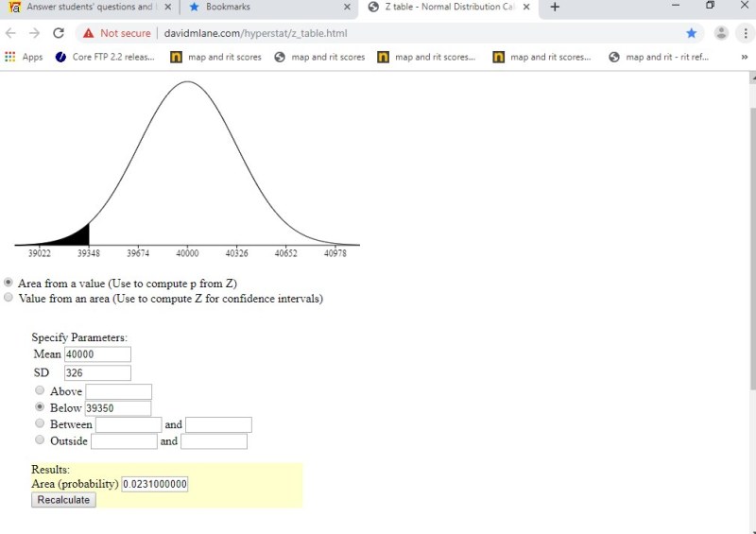Restore down the Chrome window

pyautogui.click(x=710, y=6)
